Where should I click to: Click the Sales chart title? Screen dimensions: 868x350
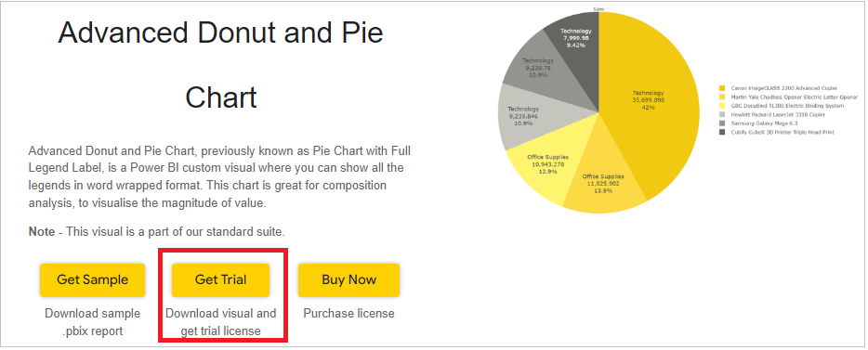click(598, 9)
